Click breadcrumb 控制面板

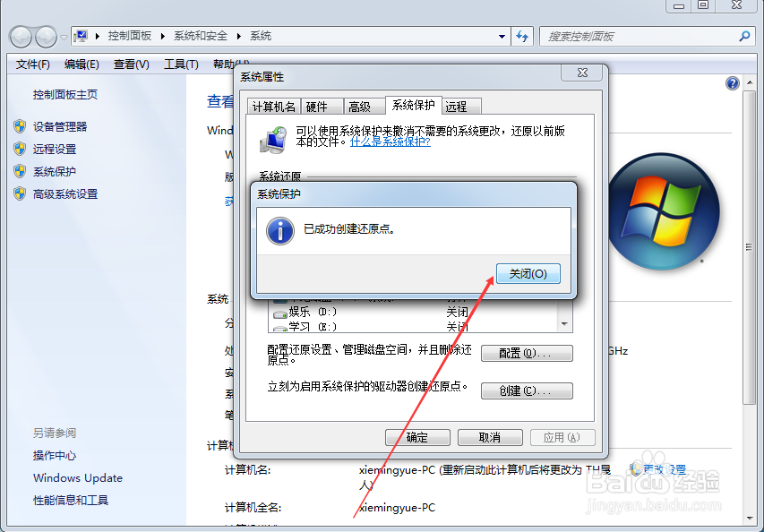130,36
